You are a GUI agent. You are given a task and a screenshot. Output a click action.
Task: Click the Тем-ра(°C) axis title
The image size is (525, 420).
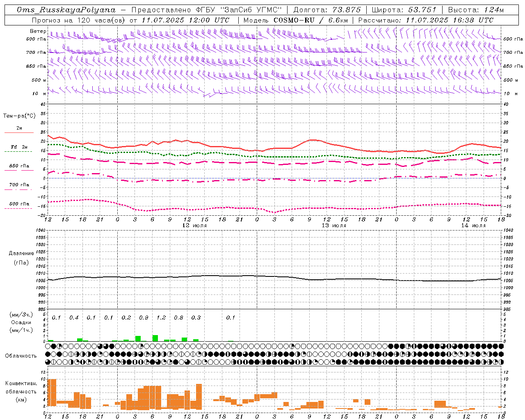click(19, 116)
